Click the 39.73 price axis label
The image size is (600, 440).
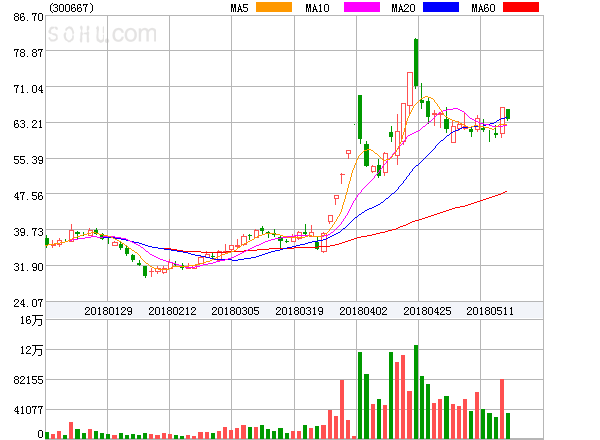(28, 232)
